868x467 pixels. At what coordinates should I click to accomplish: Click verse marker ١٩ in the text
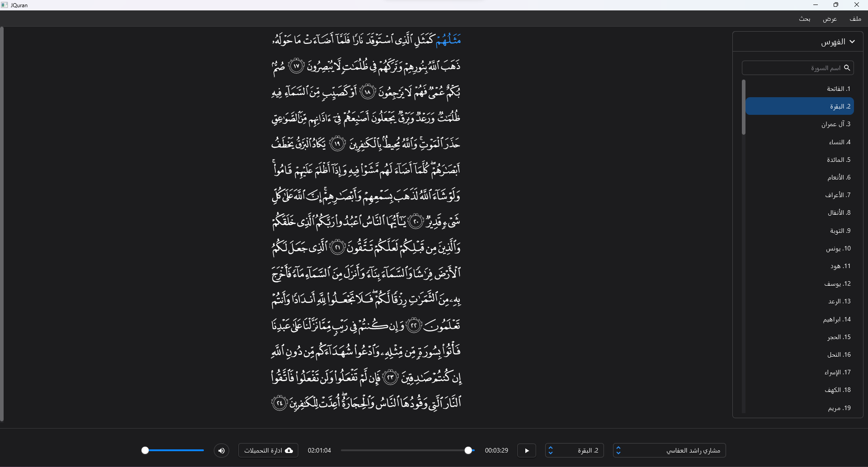tap(338, 144)
